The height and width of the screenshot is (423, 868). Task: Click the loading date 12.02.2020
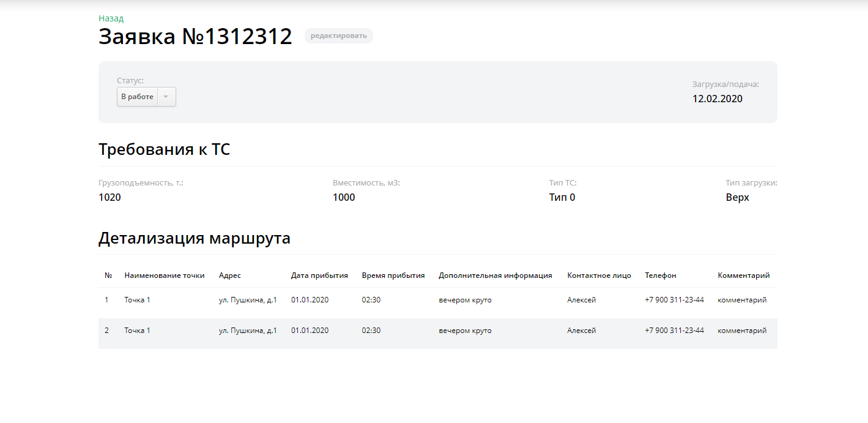click(x=718, y=99)
